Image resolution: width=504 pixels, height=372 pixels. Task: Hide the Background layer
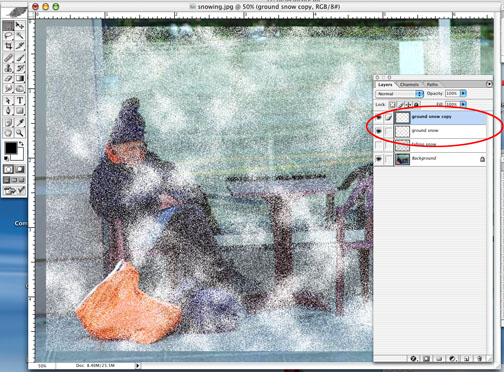coord(379,159)
